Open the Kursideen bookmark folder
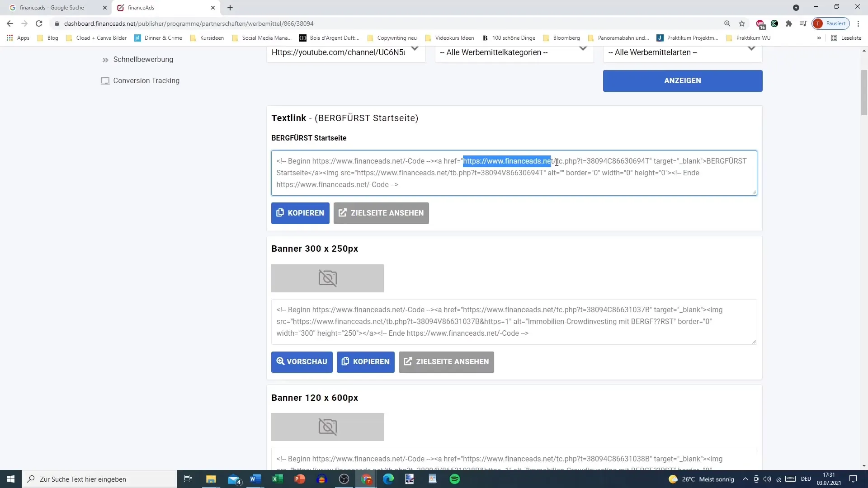The height and width of the screenshot is (488, 868). [x=207, y=38]
